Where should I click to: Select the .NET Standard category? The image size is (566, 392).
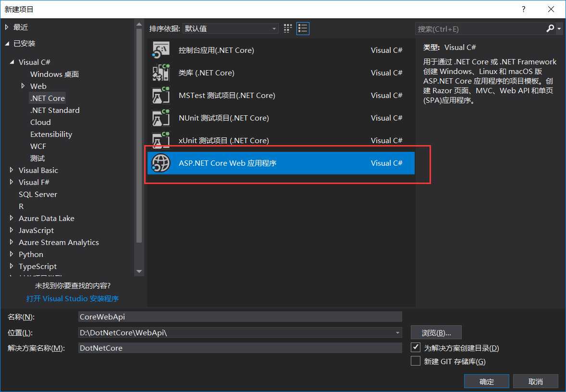tap(55, 110)
